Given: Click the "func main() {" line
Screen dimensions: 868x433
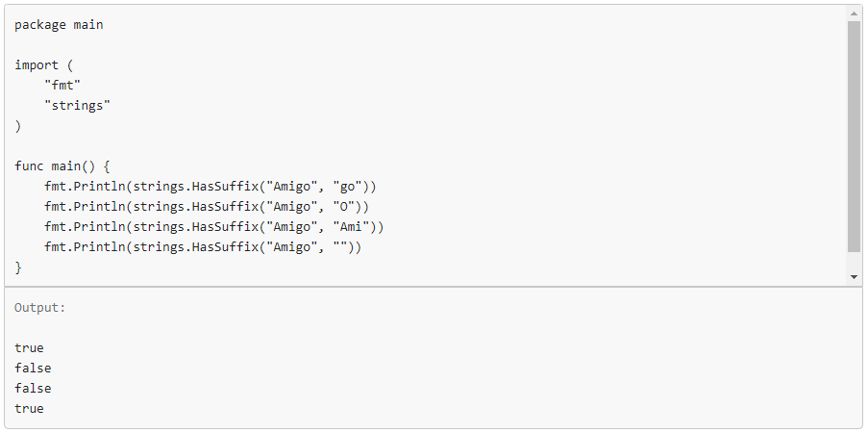Looking at the screenshot, I should [65, 166].
